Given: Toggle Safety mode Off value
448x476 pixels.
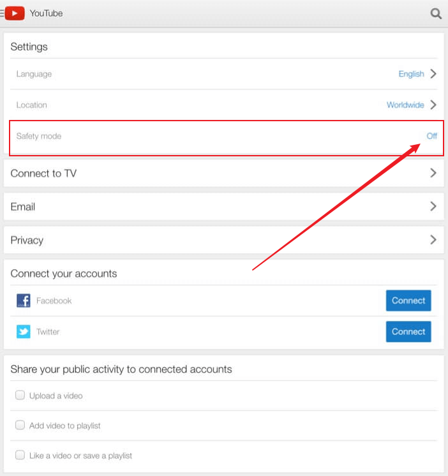Looking at the screenshot, I should pyautogui.click(x=431, y=136).
